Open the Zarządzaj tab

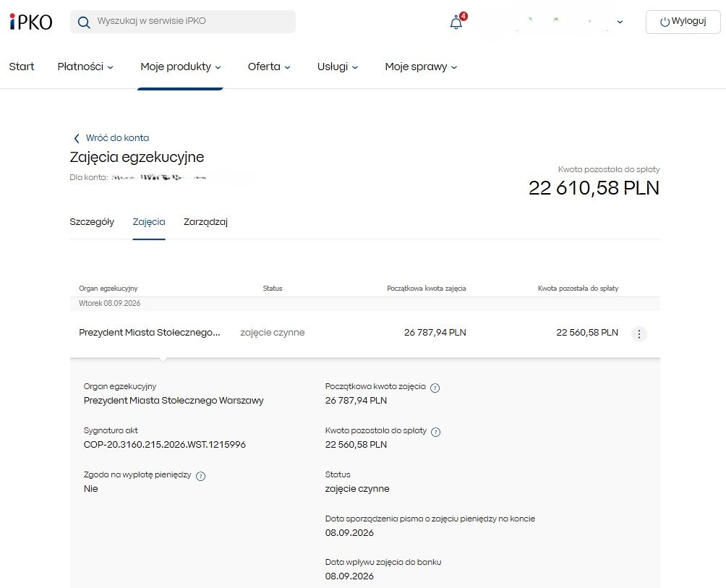205,222
